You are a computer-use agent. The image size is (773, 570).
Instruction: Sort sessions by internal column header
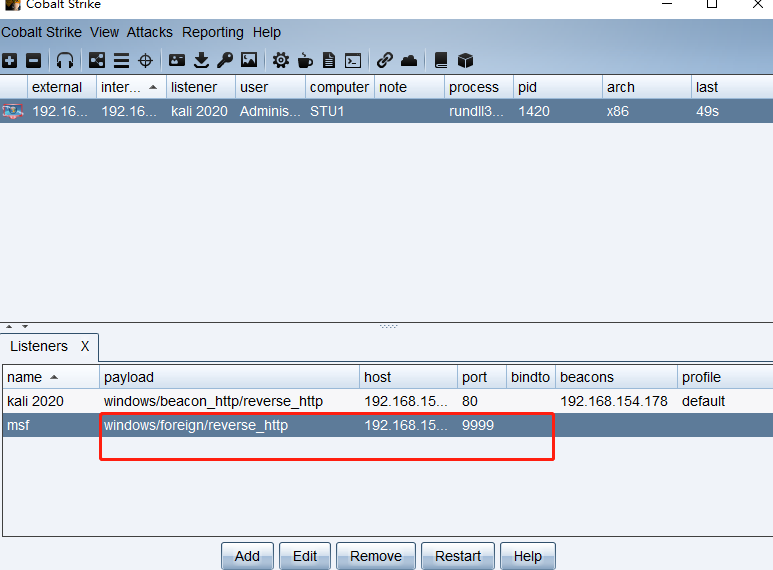click(x=131, y=87)
